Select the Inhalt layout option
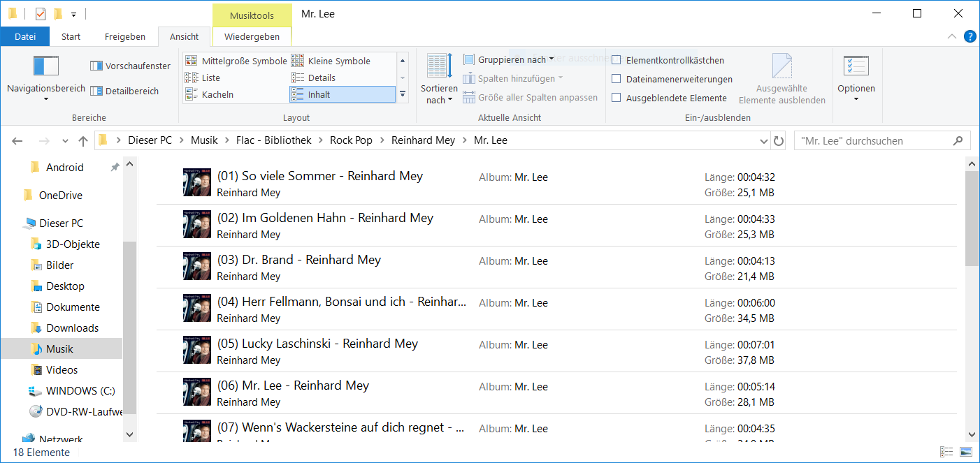The height and width of the screenshot is (463, 980). point(343,94)
